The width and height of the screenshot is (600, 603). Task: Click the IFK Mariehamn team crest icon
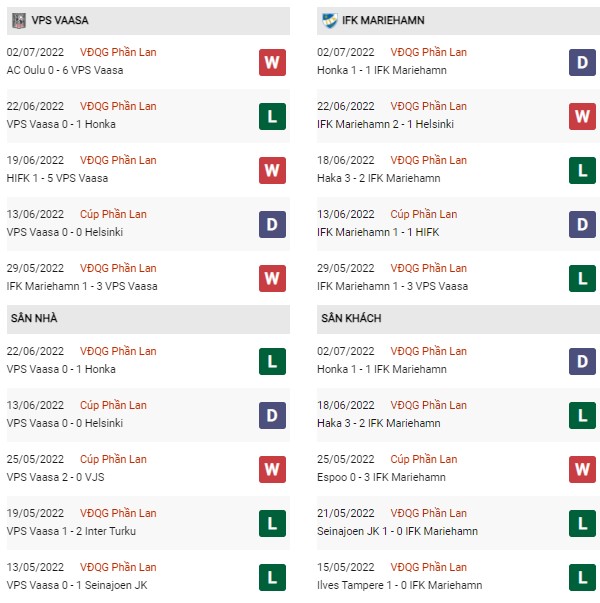coord(330,20)
